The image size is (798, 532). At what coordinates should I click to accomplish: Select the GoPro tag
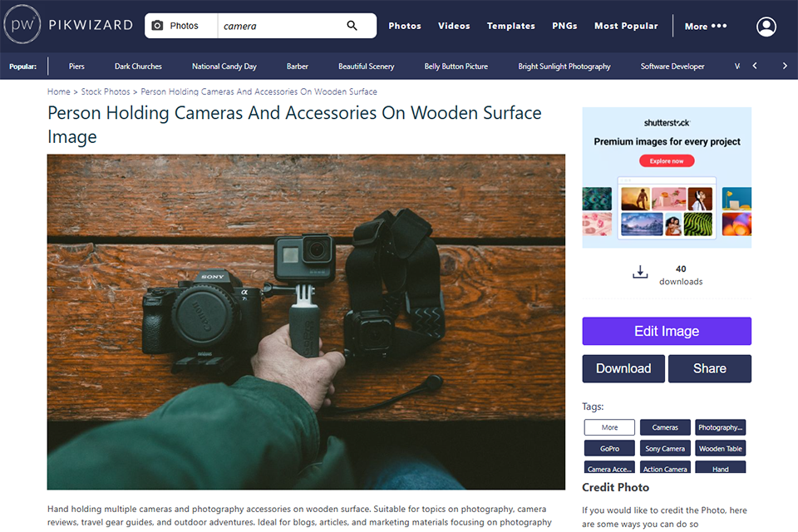pos(609,448)
